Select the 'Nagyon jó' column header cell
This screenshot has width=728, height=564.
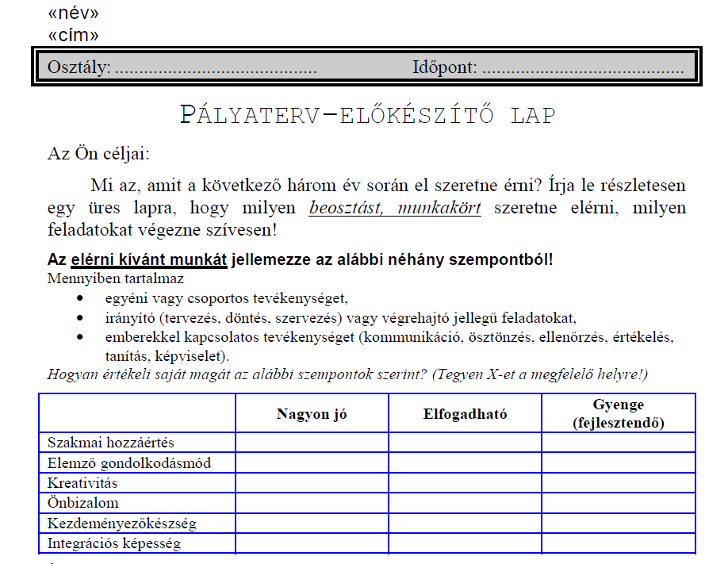pyautogui.click(x=312, y=413)
